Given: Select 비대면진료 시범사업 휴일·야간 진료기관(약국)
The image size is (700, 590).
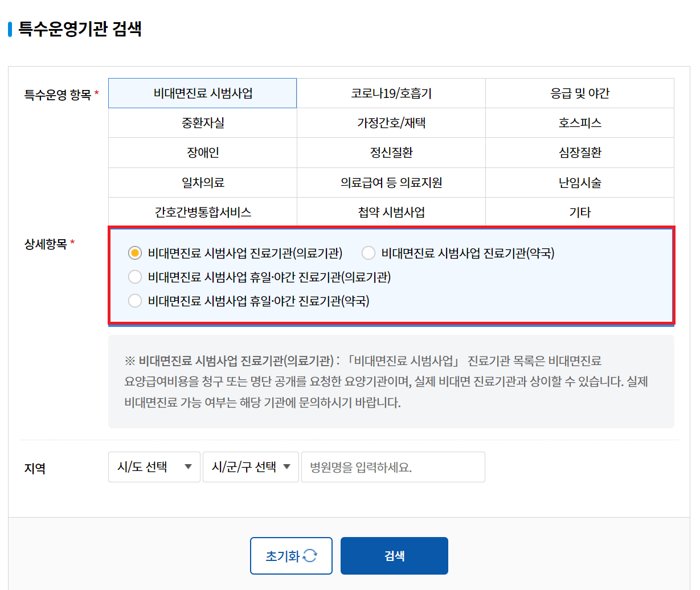Looking at the screenshot, I should 135,301.
